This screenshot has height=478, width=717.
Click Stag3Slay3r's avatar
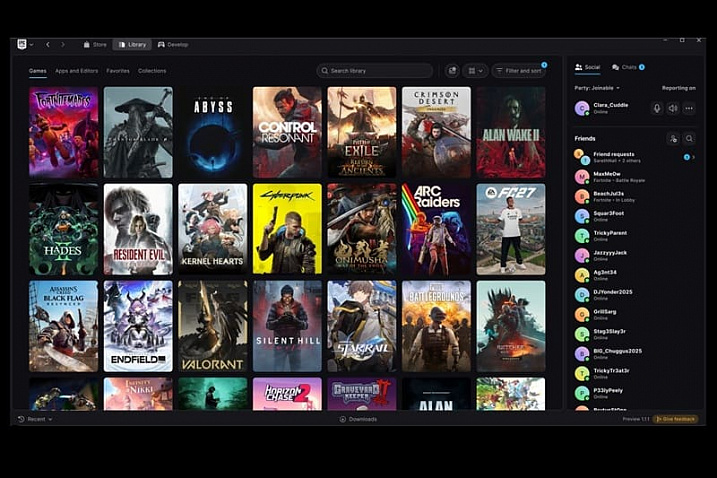point(582,334)
